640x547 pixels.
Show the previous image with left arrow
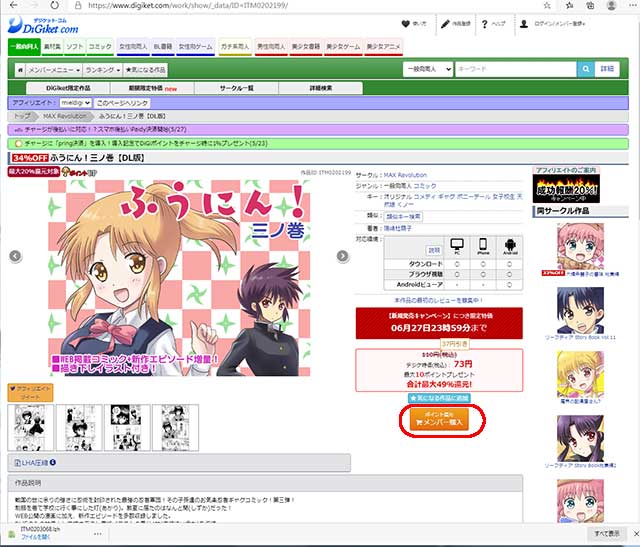[x=15, y=256]
